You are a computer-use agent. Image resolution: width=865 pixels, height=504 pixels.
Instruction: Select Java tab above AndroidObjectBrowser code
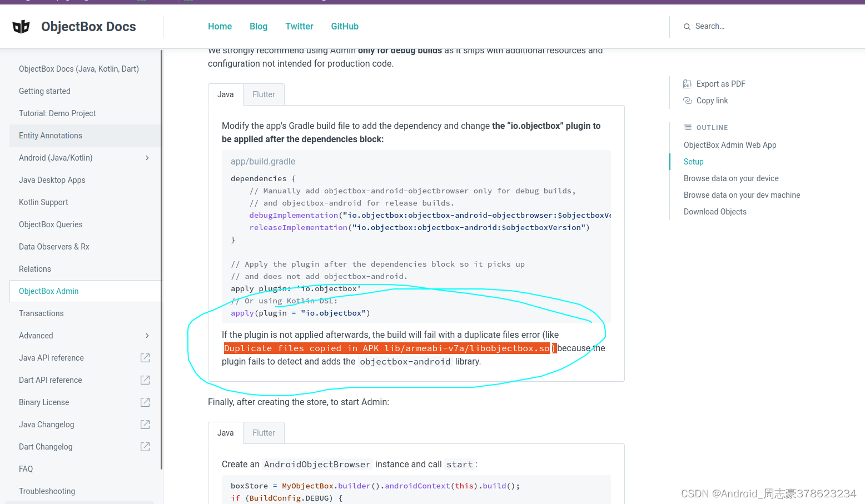point(225,433)
